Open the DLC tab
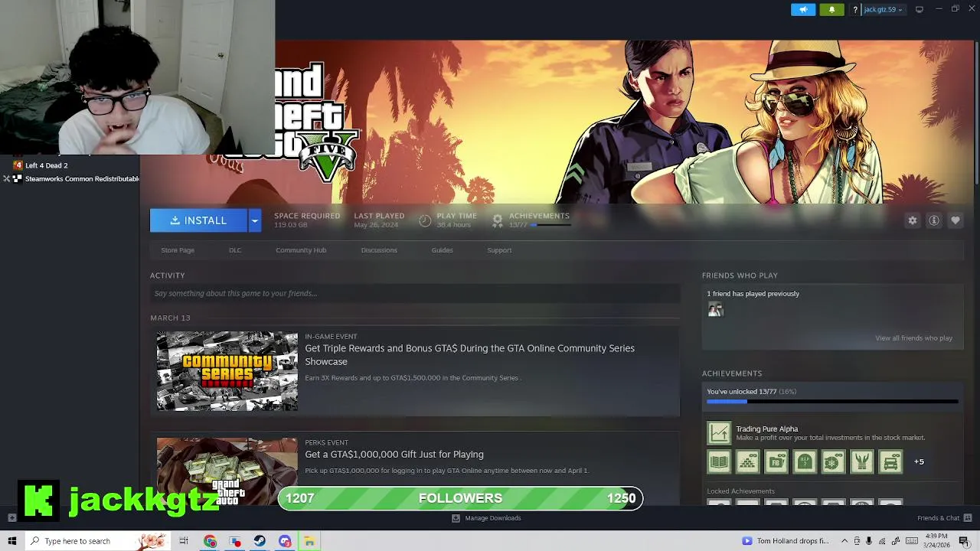The image size is (980, 551). [235, 250]
